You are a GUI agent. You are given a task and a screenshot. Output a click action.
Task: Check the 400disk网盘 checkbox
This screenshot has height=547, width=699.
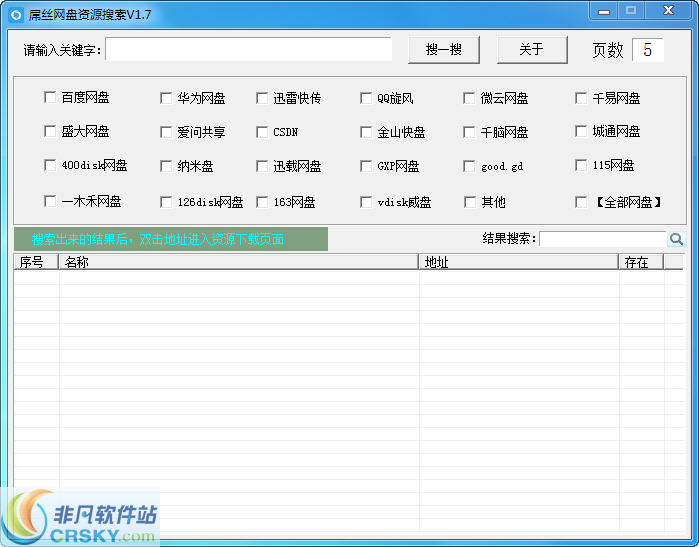point(50,165)
